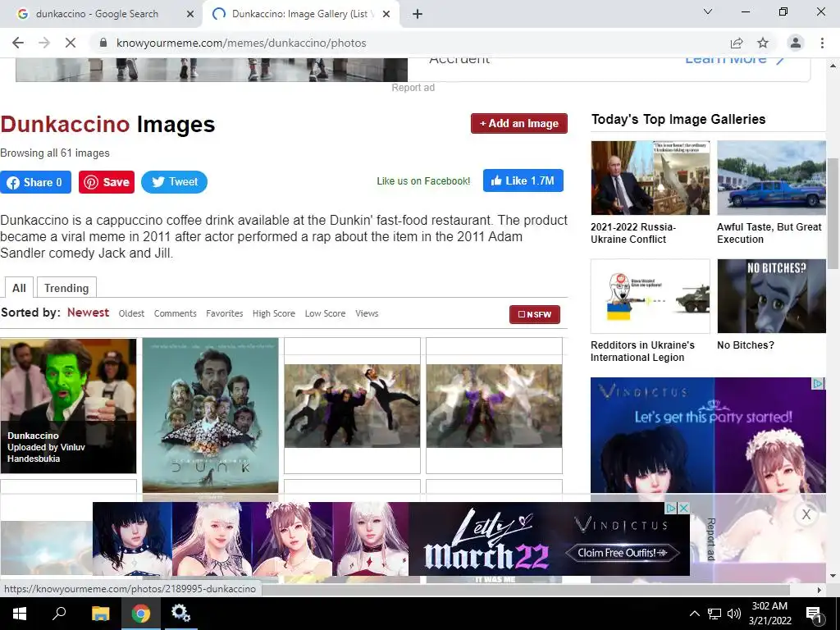Sort images by Newest
The height and width of the screenshot is (630, 840).
tap(88, 313)
